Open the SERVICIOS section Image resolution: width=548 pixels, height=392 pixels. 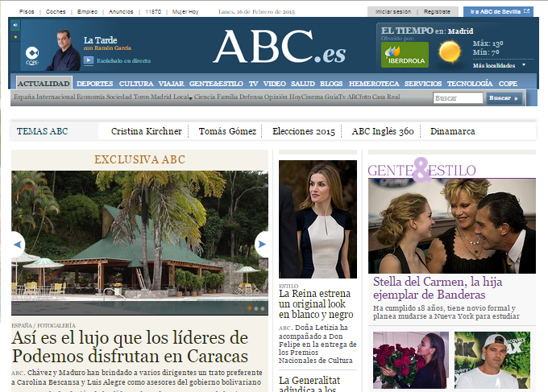423,84
